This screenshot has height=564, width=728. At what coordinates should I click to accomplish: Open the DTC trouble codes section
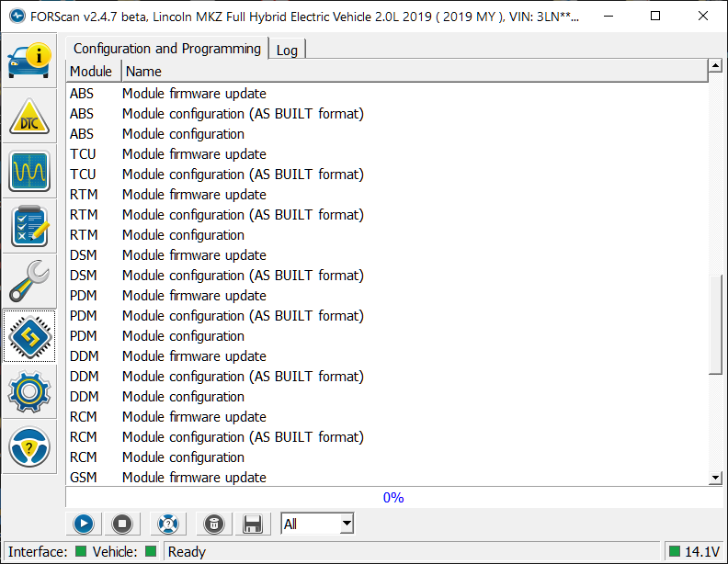click(29, 116)
